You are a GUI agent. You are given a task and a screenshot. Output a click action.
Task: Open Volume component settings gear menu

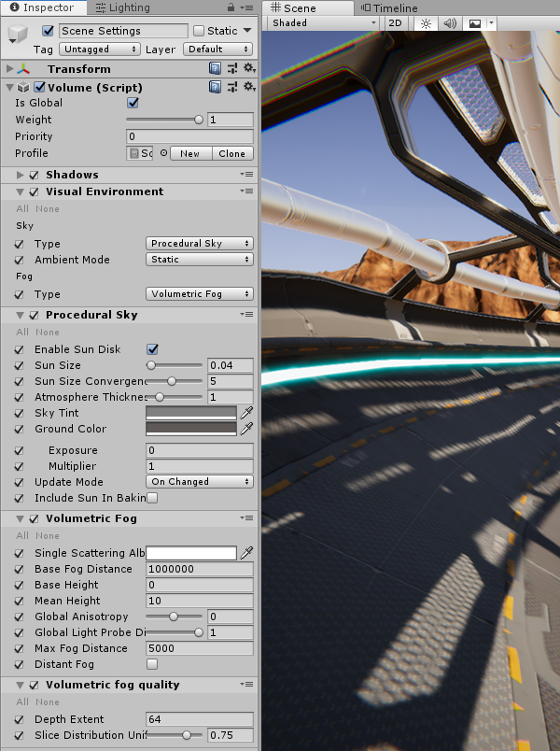coord(248,87)
